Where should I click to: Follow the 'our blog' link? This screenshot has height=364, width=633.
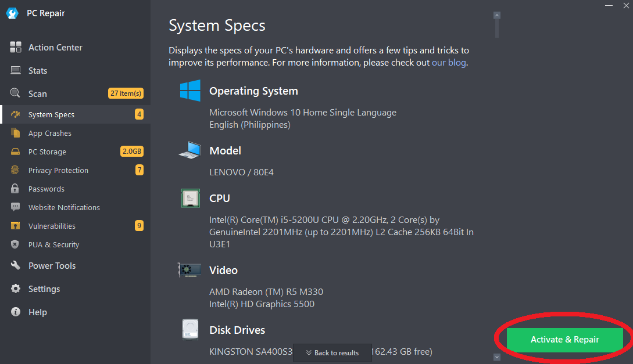coord(449,63)
